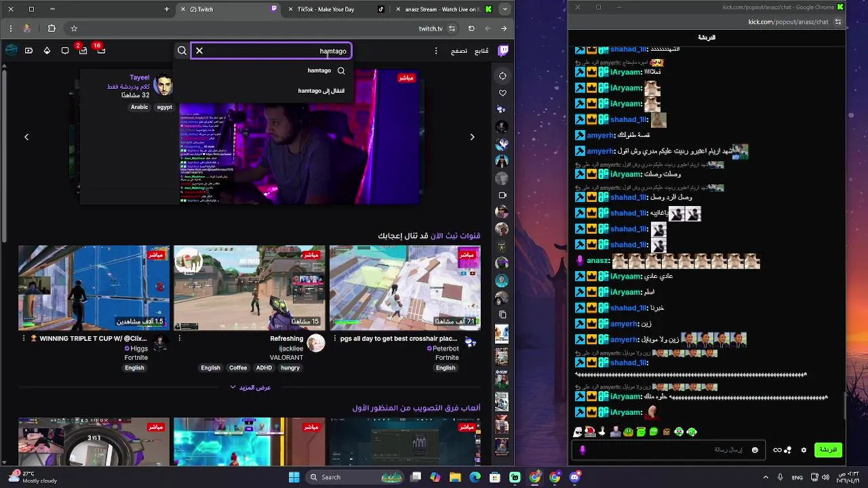Click the Twitch search field containing hamtago
This screenshot has width=868, height=488.
click(271, 51)
